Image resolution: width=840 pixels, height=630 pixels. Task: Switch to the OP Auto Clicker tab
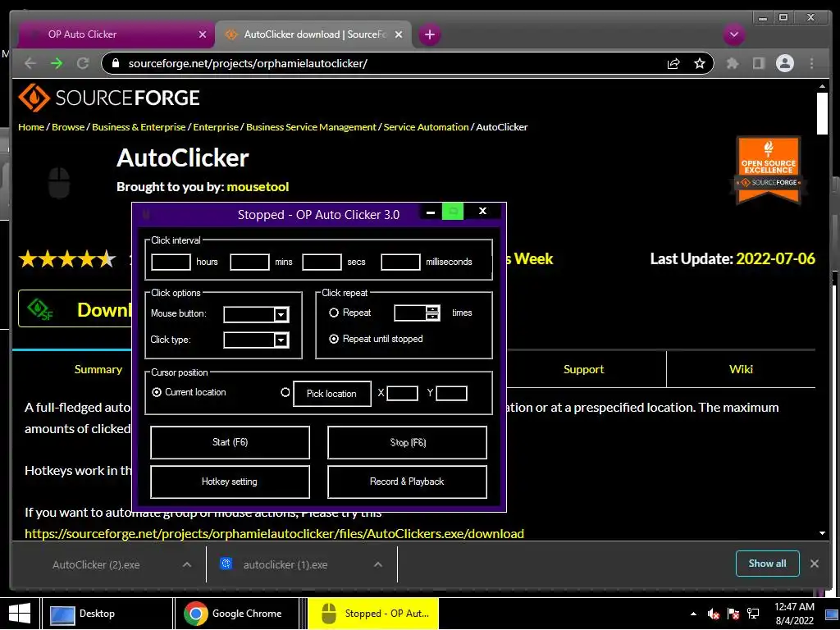click(x=116, y=34)
